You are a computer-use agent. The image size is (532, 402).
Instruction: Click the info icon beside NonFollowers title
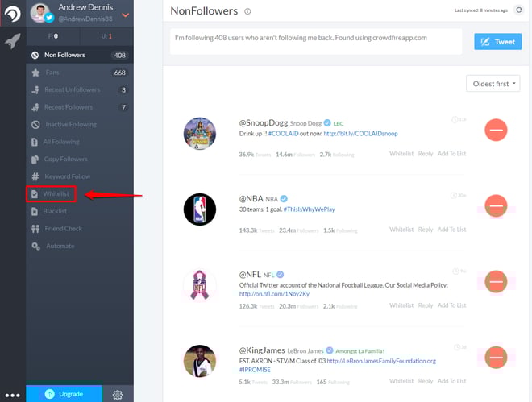247,11
